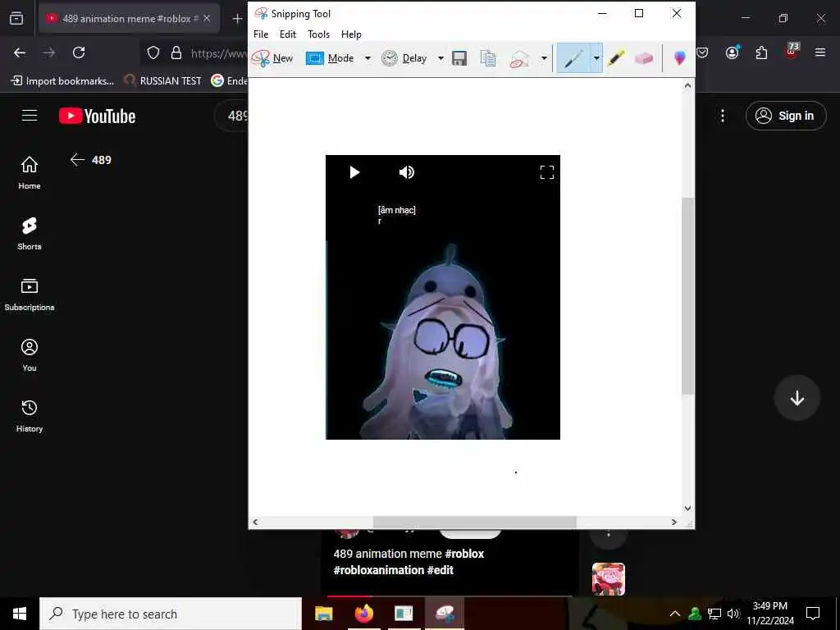Expand the Mode dropdown arrow
This screenshot has height=630, width=840.
[x=368, y=58]
